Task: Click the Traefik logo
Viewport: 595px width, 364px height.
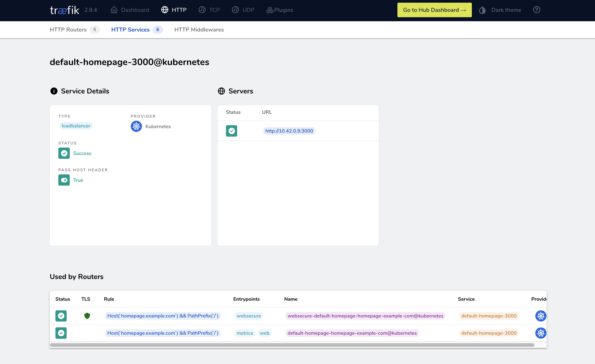Action: [x=64, y=10]
